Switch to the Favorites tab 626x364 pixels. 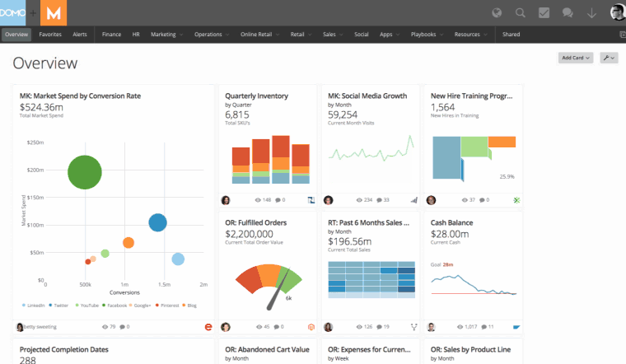tap(50, 35)
